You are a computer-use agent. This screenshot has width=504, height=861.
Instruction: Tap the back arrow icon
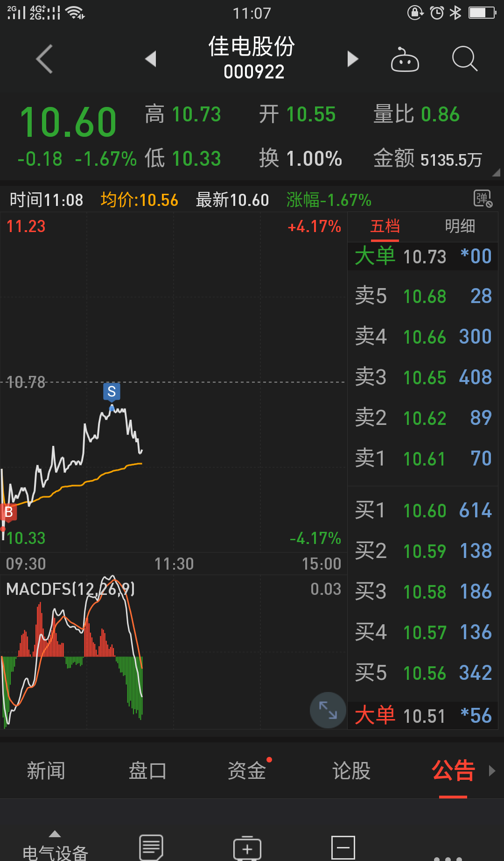pos(44,59)
